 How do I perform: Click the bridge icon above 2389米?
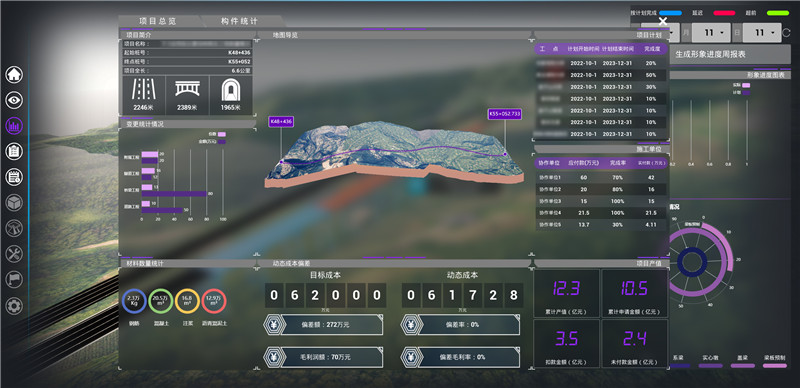[x=187, y=89]
